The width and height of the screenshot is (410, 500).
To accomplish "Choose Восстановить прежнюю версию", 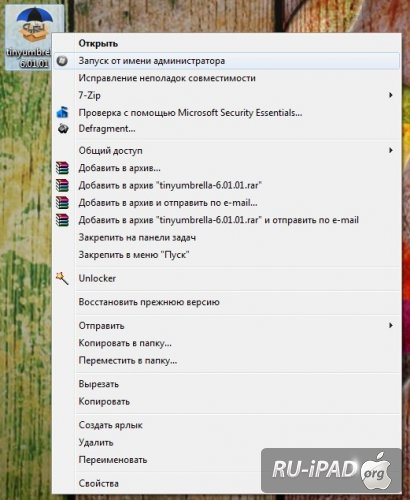I will click(149, 302).
